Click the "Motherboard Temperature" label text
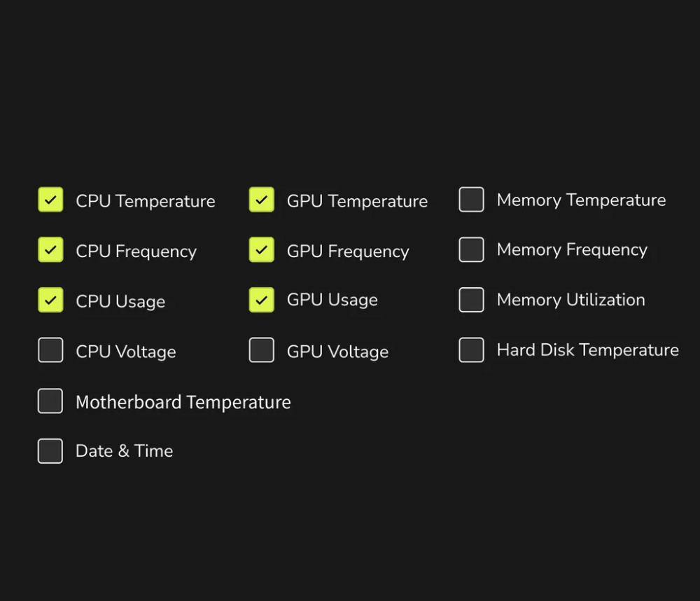700x601 pixels. coord(183,402)
